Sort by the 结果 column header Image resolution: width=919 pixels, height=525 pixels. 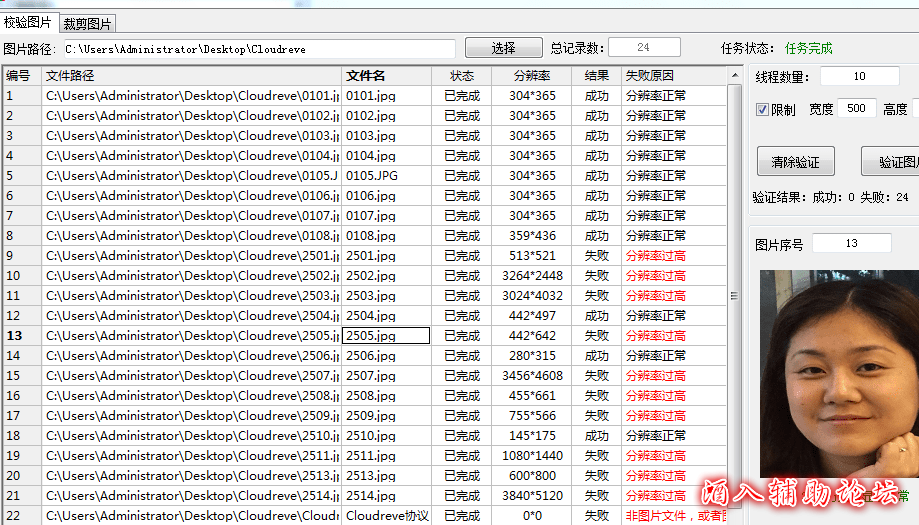tap(597, 76)
